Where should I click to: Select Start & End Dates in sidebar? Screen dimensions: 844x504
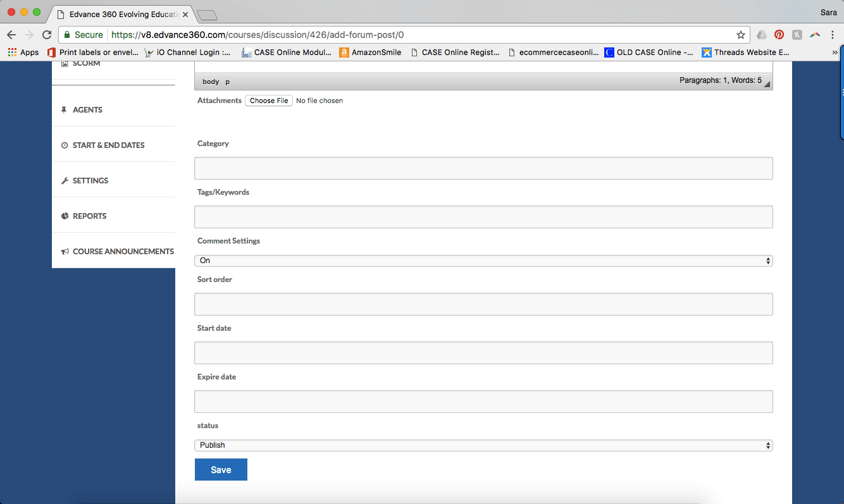(108, 145)
